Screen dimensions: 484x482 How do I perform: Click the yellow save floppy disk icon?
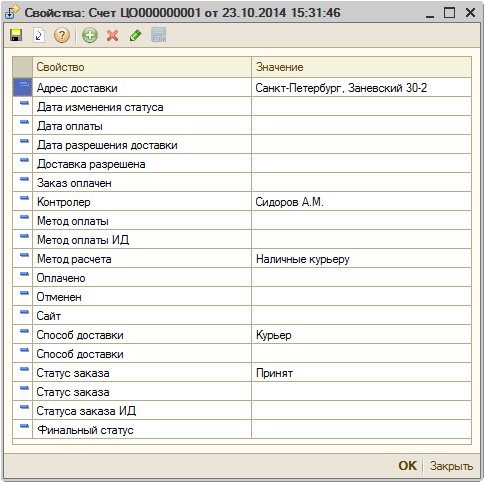pyautogui.click(x=16, y=35)
